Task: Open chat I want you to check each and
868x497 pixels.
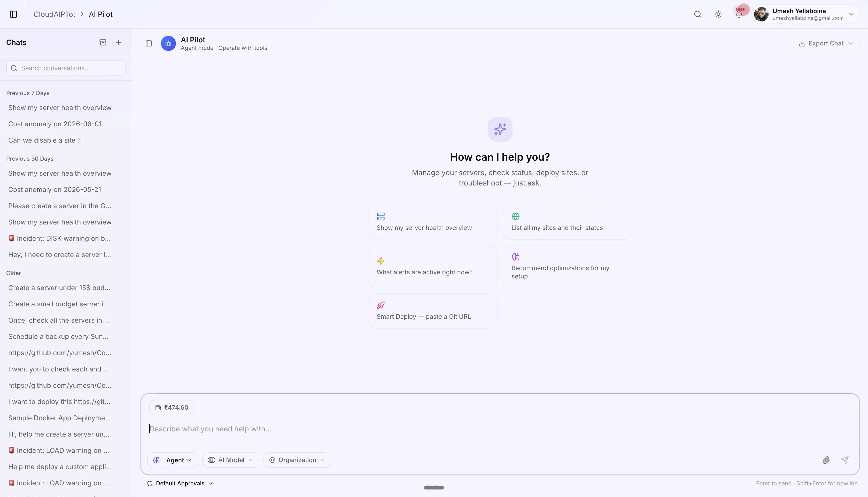Action: (66, 369)
